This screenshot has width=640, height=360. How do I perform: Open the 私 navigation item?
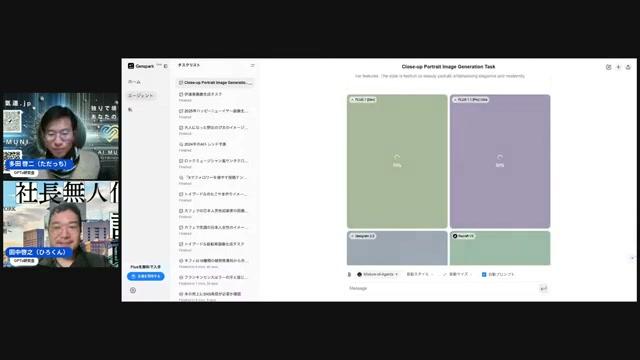(x=130, y=109)
